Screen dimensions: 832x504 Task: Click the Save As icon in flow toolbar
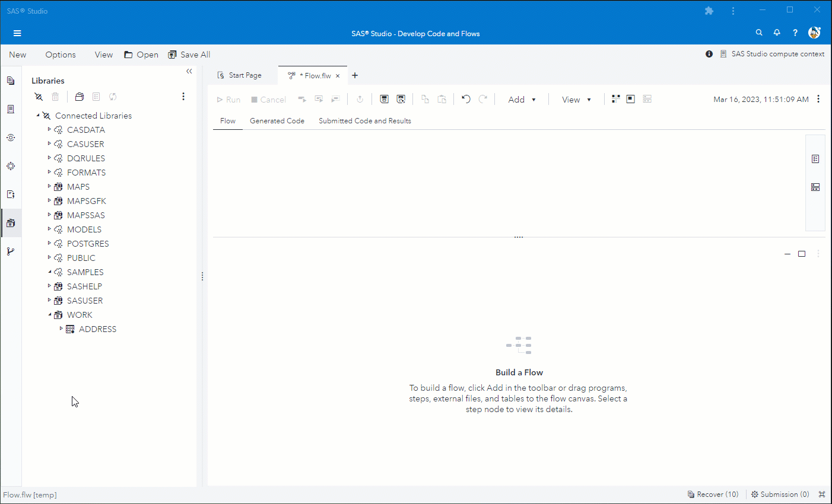click(x=401, y=99)
